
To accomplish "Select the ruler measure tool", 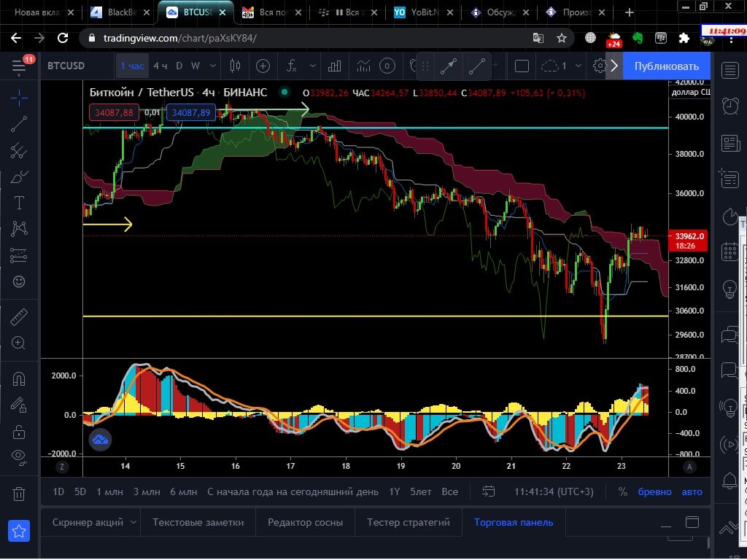I will [x=19, y=317].
